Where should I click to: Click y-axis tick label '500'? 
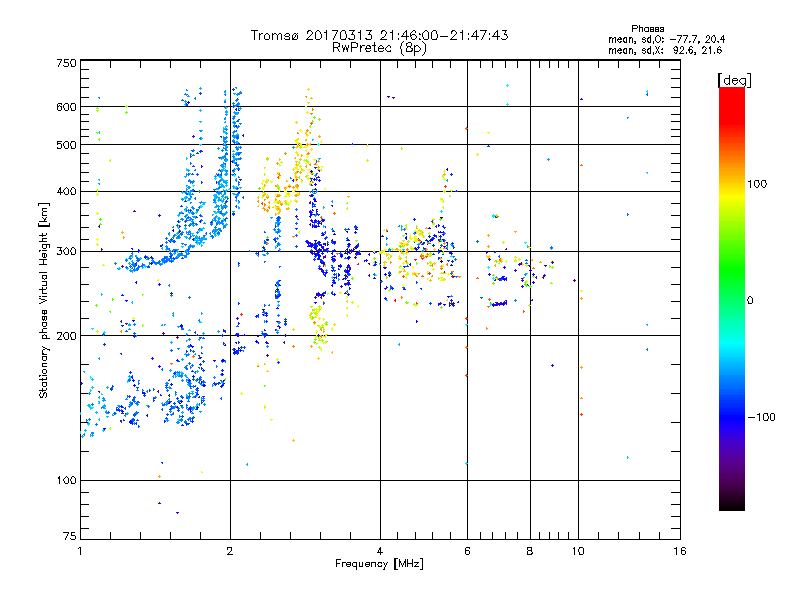coord(66,145)
